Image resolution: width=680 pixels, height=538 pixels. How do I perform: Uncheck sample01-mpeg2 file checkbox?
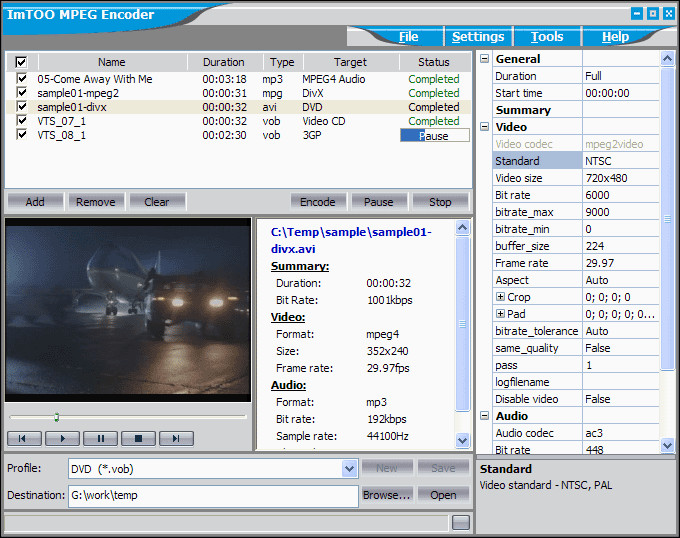click(21, 93)
